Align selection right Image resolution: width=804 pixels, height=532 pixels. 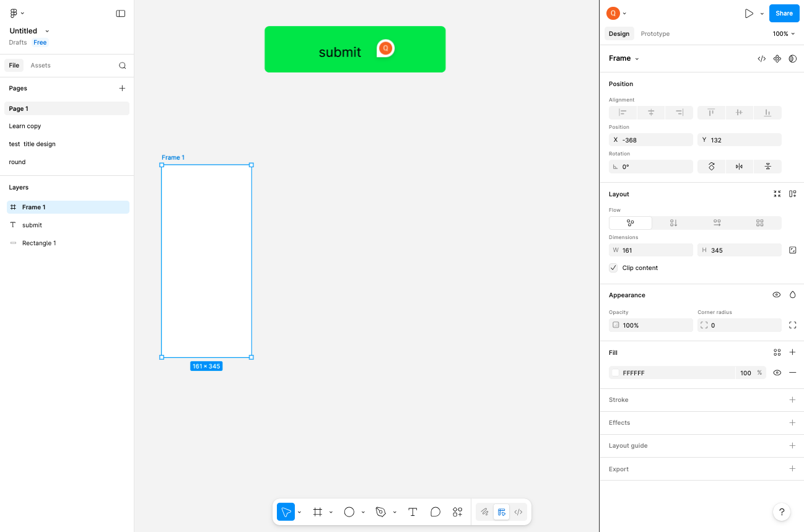[679, 113]
